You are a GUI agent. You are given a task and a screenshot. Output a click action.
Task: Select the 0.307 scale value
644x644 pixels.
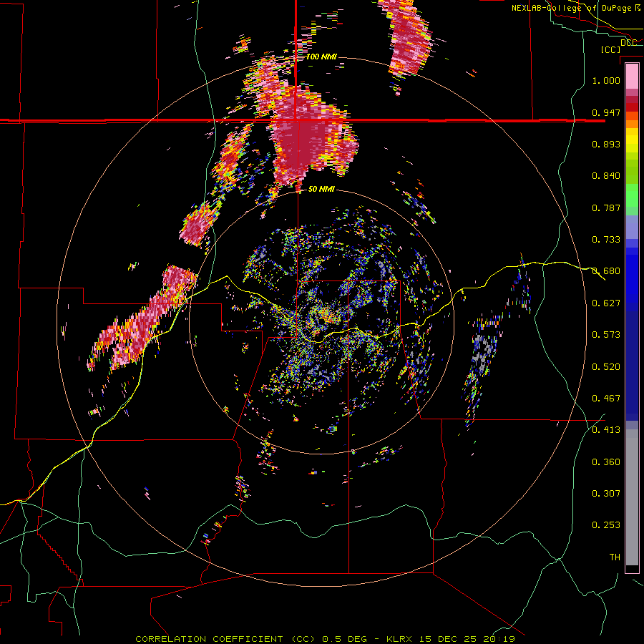[606, 494]
